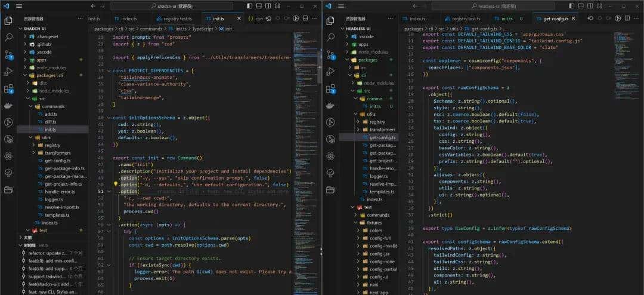Viewport: 644px width, 295px height.
Task: Click utils breadcrumb in headless-ui editor
Action: [454, 29]
